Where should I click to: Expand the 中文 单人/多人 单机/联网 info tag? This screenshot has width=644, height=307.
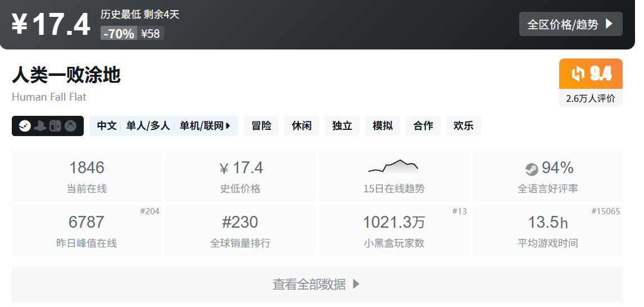click(x=164, y=126)
